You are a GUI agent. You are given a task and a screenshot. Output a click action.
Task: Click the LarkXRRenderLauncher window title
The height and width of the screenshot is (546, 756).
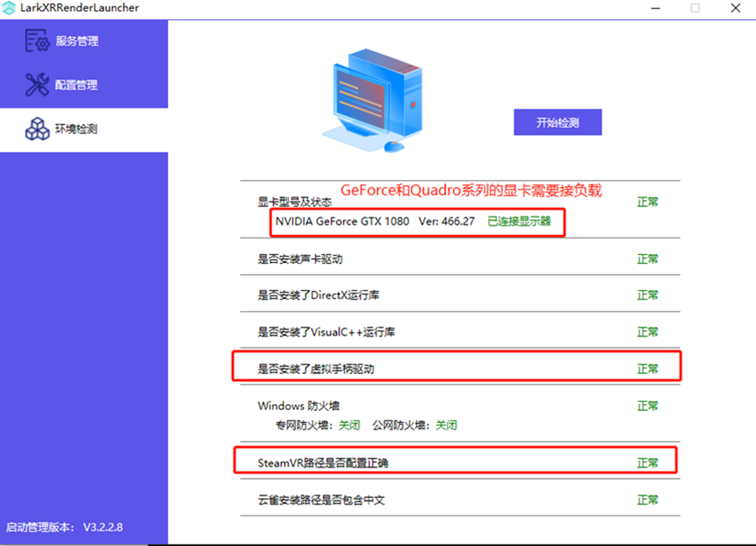tap(79, 8)
